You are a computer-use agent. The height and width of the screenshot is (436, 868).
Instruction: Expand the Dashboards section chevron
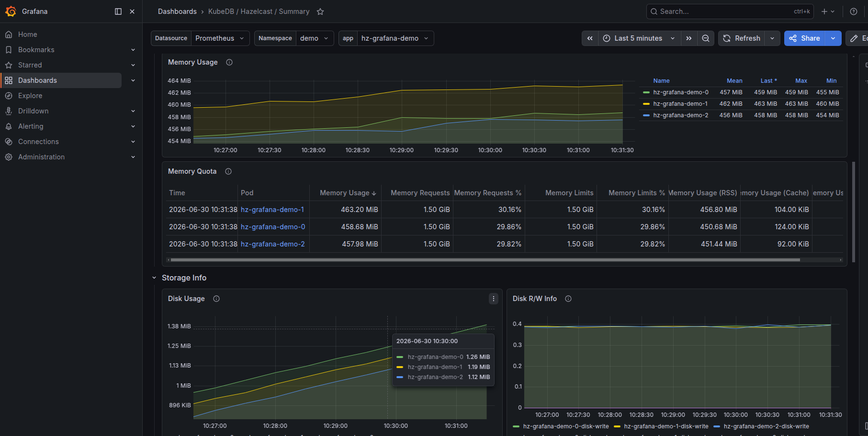click(x=133, y=80)
